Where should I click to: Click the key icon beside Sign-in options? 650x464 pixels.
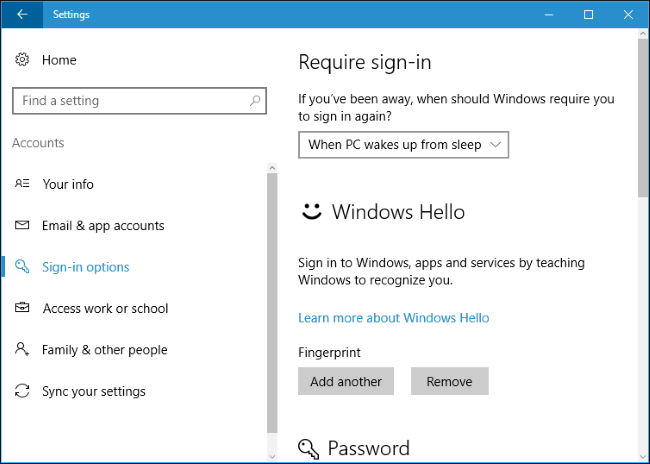[22, 266]
